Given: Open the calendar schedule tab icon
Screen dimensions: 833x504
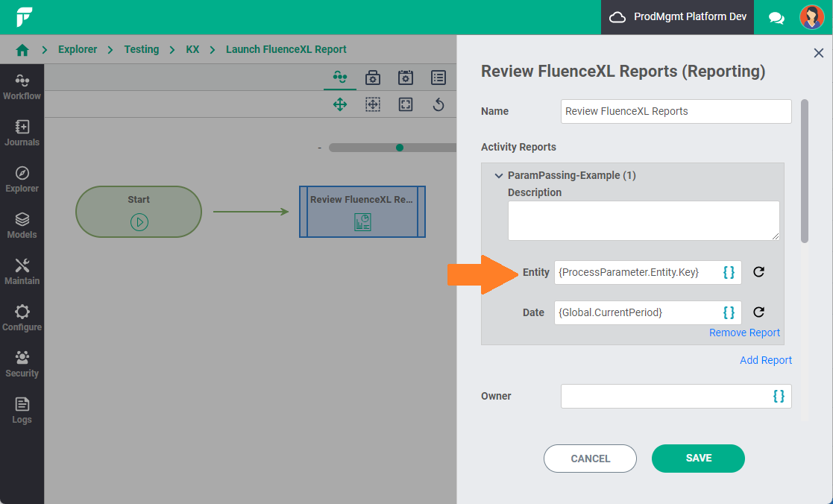Looking at the screenshot, I should (406, 78).
